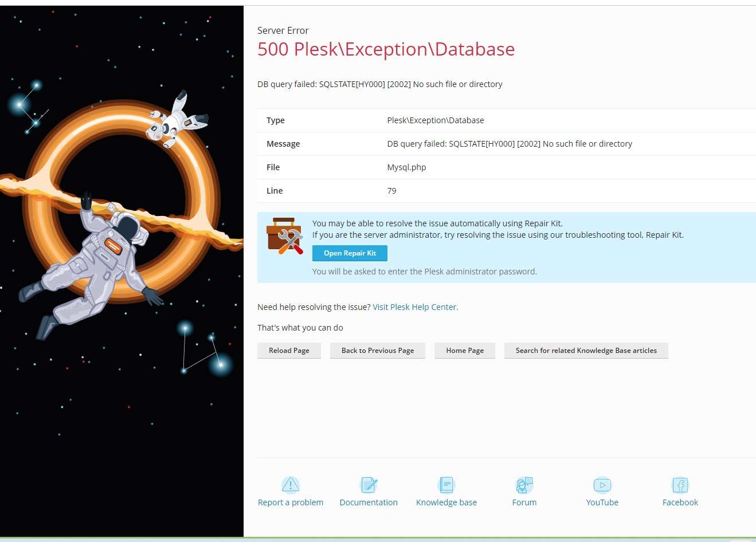Click the Facebook logo icon

point(680,485)
